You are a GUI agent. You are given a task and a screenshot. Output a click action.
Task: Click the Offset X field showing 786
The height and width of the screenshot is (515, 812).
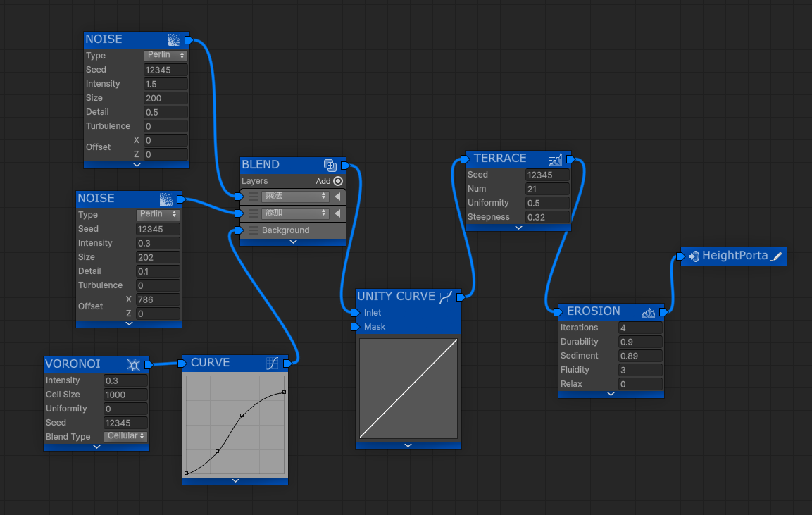pos(158,299)
